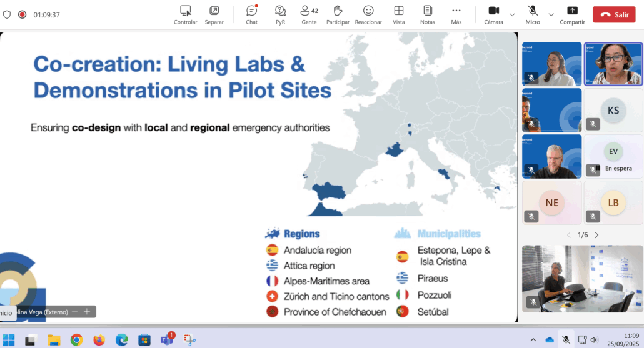The width and height of the screenshot is (644, 348).
Task: Open the Chat panel
Action: click(251, 14)
